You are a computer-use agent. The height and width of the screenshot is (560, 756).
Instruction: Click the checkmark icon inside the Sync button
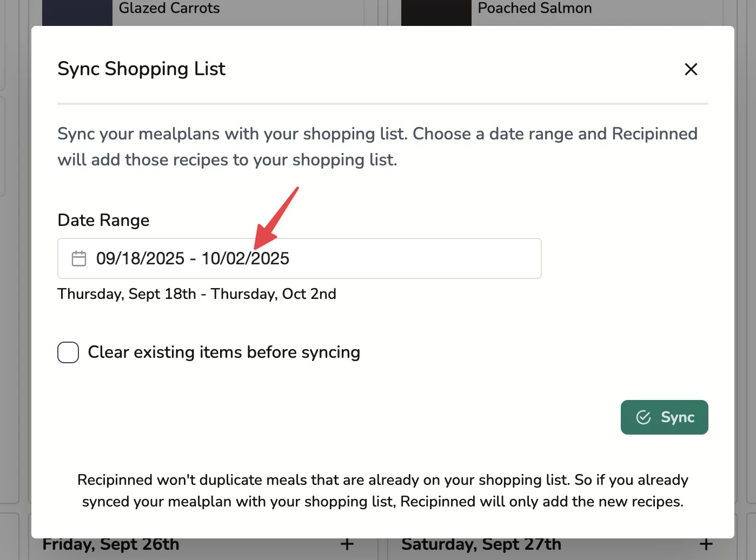point(643,417)
